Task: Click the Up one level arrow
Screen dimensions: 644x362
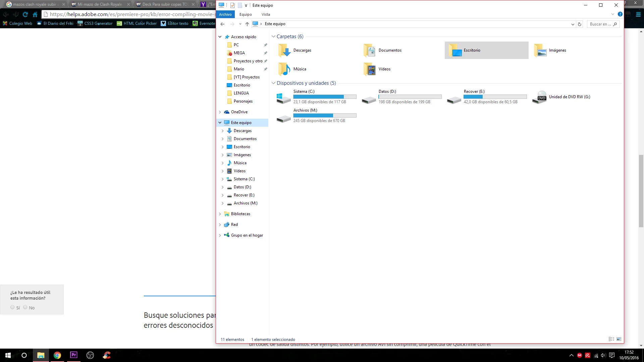Action: [247, 24]
